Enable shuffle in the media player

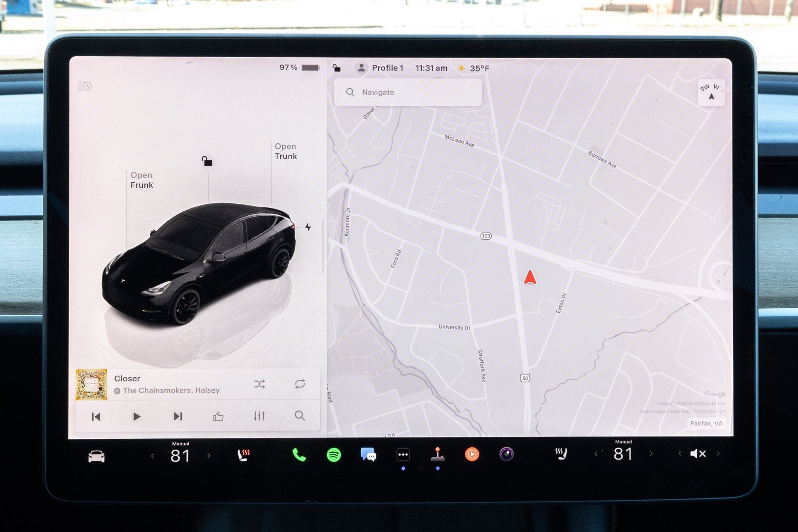point(260,384)
